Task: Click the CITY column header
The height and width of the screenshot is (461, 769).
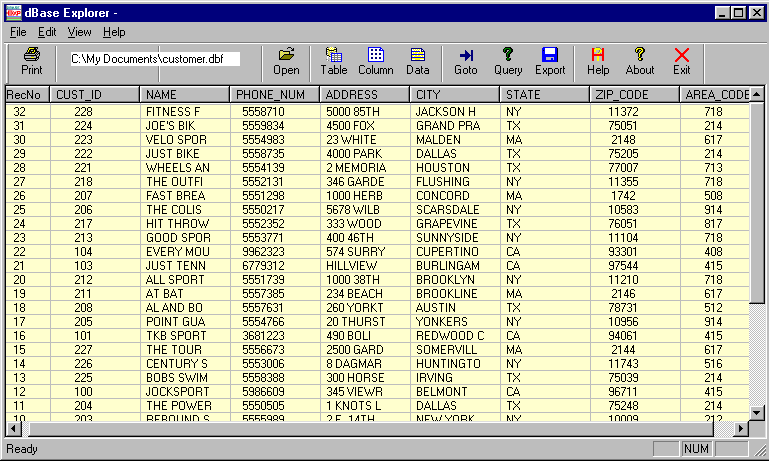Action: click(x=455, y=95)
